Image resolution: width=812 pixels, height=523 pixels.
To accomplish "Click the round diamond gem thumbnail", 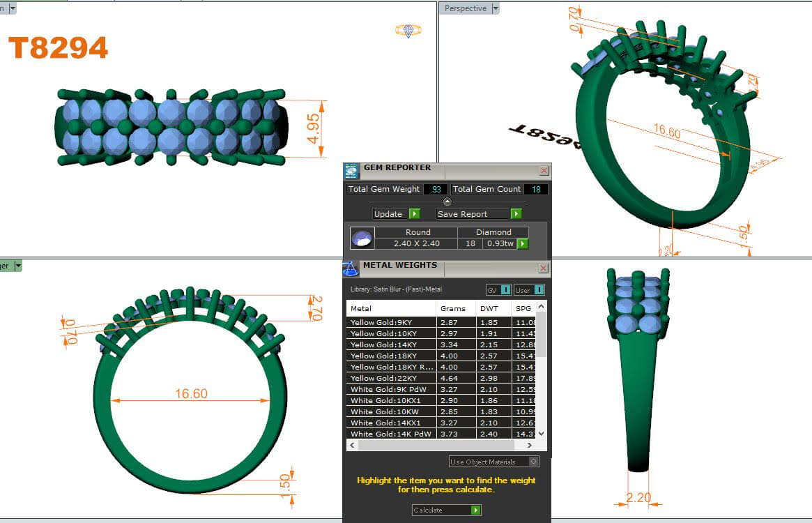I will pos(362,238).
